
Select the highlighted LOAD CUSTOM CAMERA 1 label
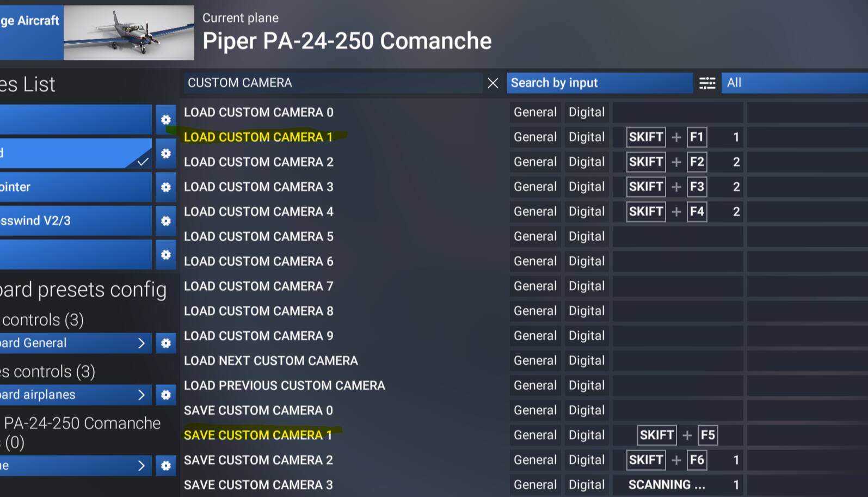click(258, 137)
